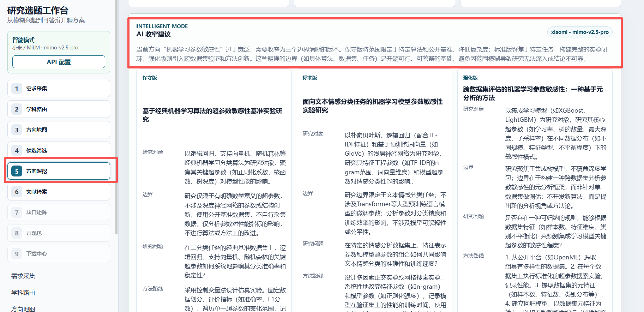Select the 强化版 card label

click(x=470, y=78)
